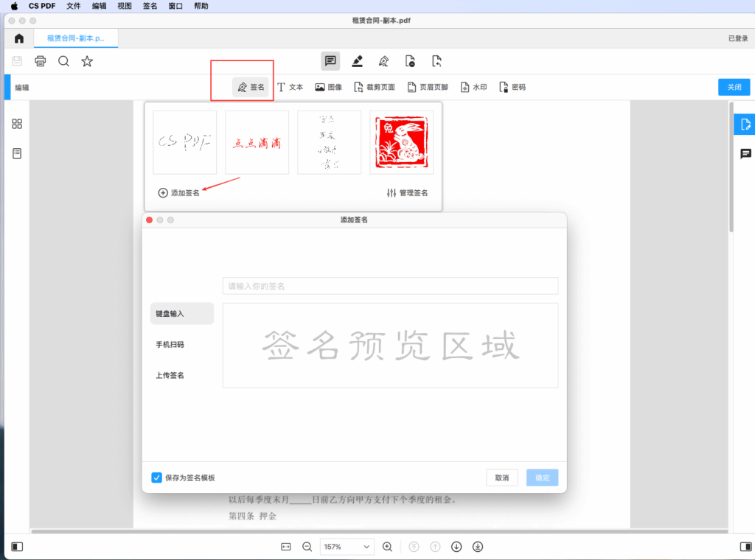Open the CS PDF app menu
Viewport: 755px width, 560px height.
[42, 6]
